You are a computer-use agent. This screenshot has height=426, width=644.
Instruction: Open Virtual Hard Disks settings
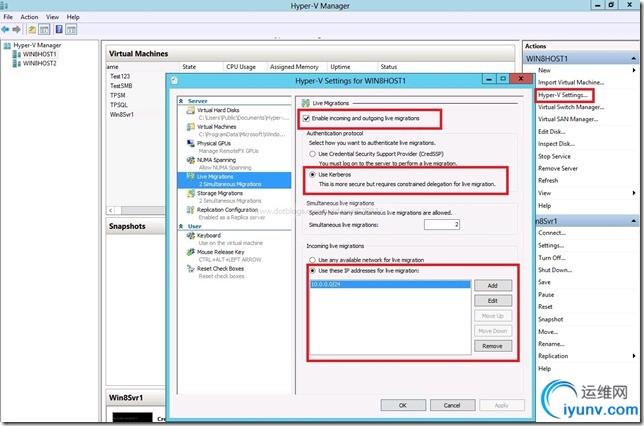click(x=218, y=110)
